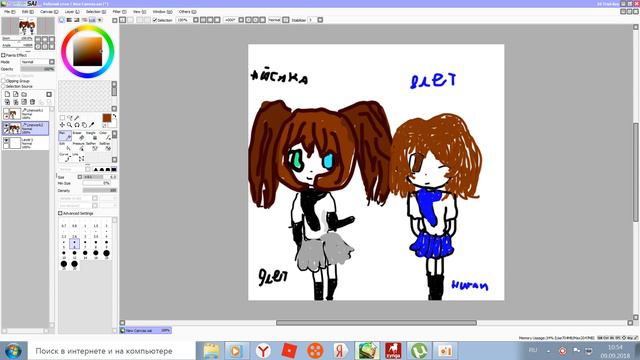Open uTorrent from the taskbar
Viewport: 640px width, 360px height.
(x=419, y=351)
